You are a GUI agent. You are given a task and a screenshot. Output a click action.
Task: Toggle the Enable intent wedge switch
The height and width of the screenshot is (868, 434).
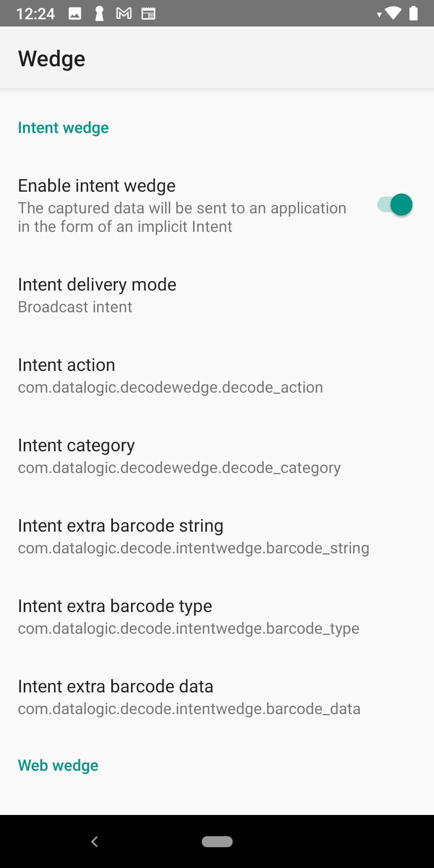(395, 205)
